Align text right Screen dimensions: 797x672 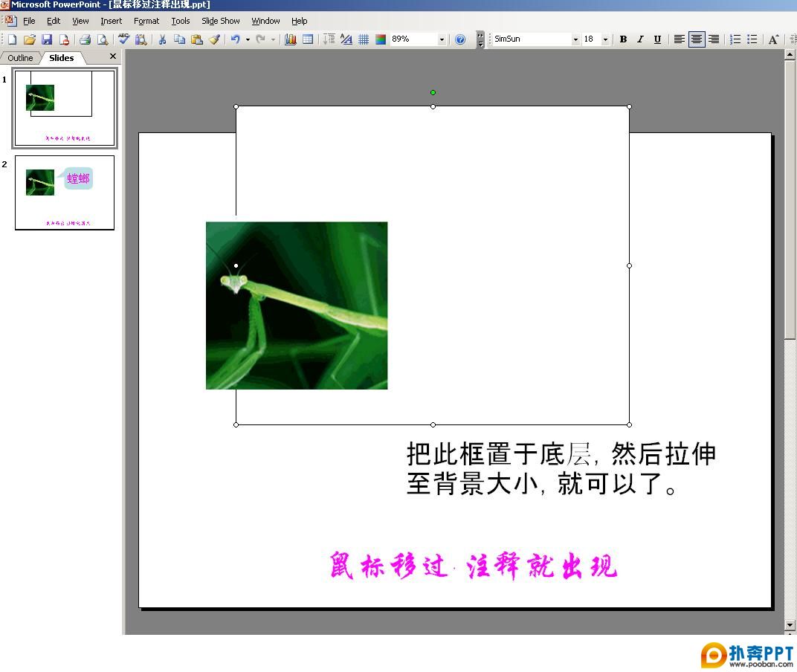[714, 39]
